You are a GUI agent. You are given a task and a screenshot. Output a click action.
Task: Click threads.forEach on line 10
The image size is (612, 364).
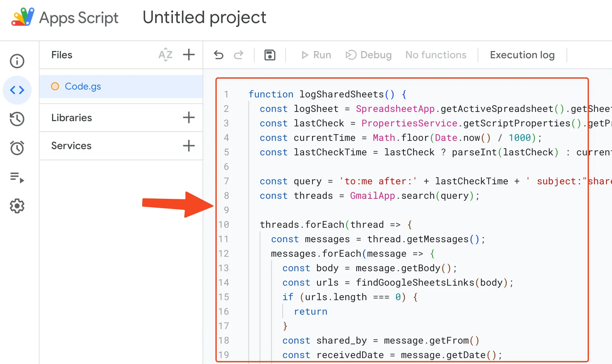302,225
